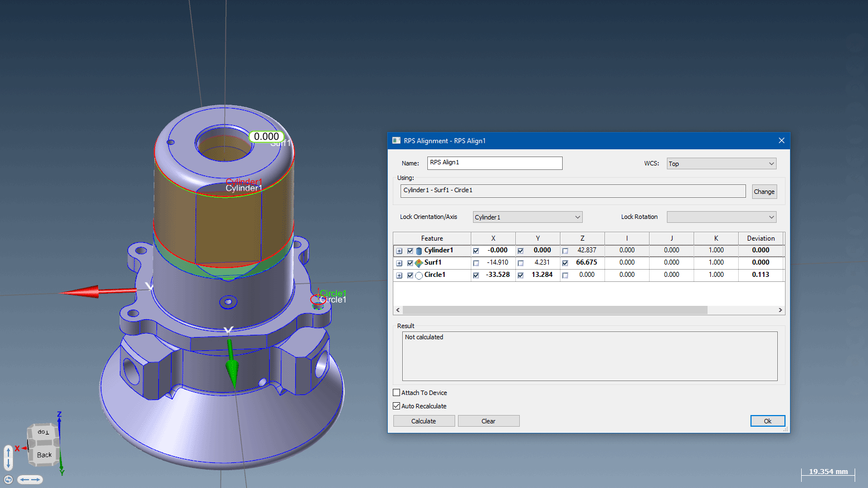Click the Change button next to Using field
The width and height of the screenshot is (868, 488).
764,192
